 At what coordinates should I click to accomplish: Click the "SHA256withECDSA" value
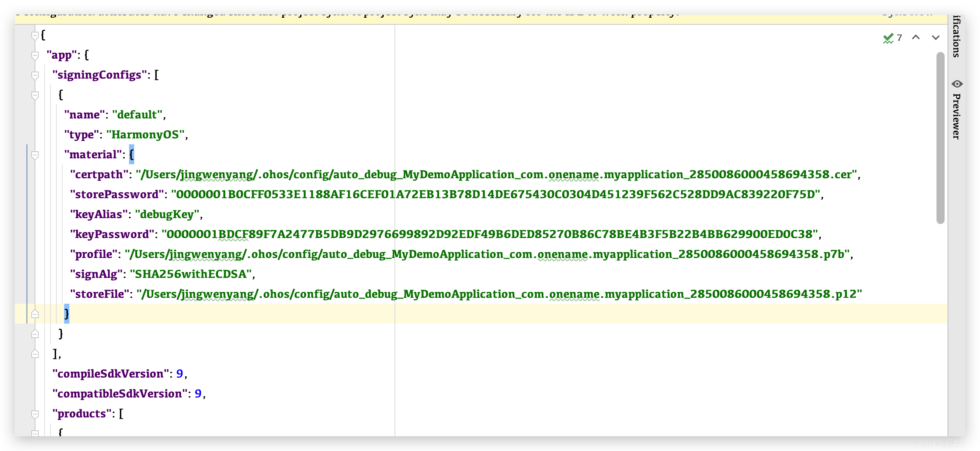pos(191,274)
